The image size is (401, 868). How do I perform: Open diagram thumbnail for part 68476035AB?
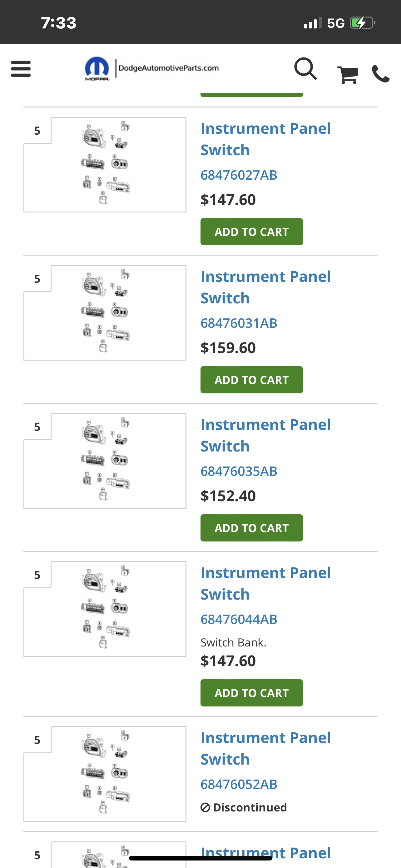click(x=105, y=461)
